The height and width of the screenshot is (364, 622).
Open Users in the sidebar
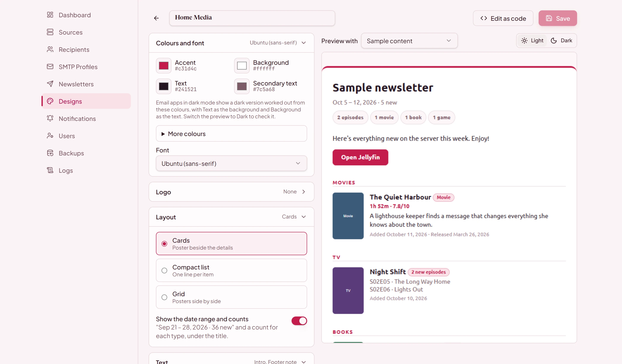[86, 136]
